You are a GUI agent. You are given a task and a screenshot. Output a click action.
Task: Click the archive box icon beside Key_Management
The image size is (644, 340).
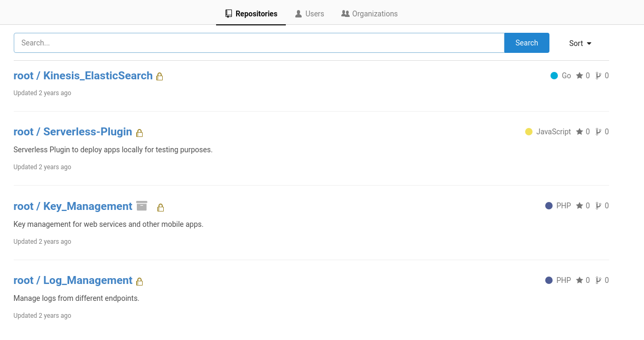click(x=142, y=206)
